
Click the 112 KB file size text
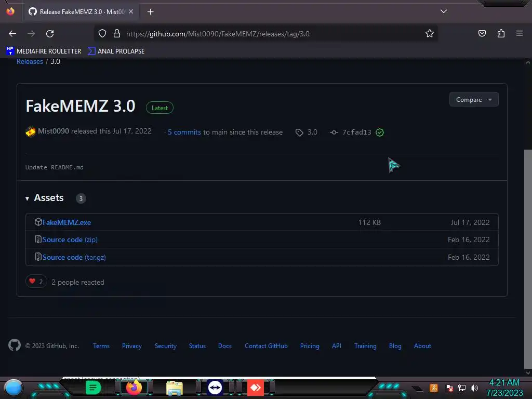pos(369,222)
